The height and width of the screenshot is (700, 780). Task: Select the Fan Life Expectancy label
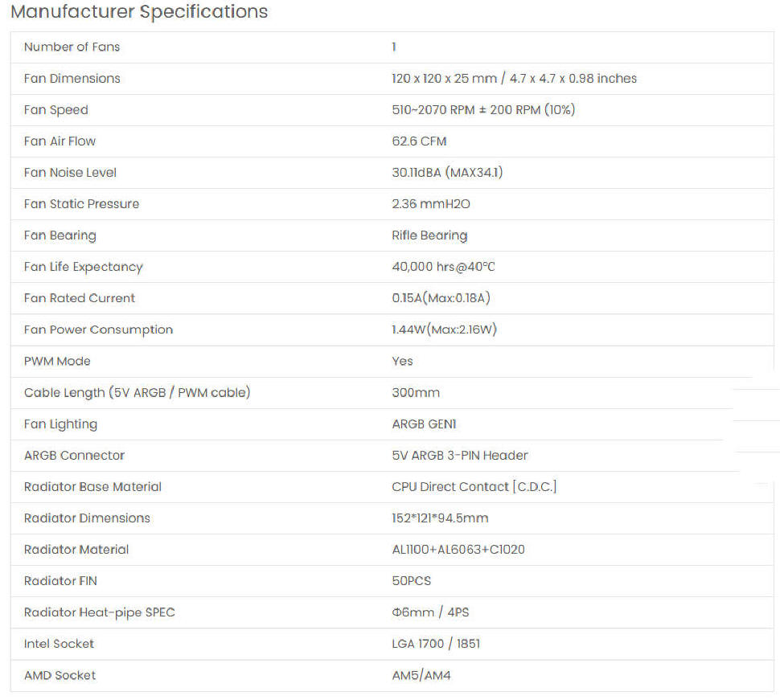tap(83, 267)
